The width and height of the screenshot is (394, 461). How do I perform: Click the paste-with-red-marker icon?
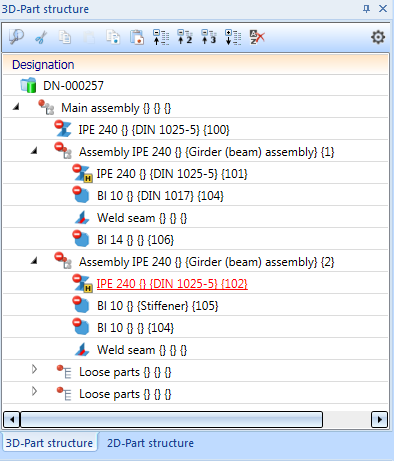coord(137,37)
